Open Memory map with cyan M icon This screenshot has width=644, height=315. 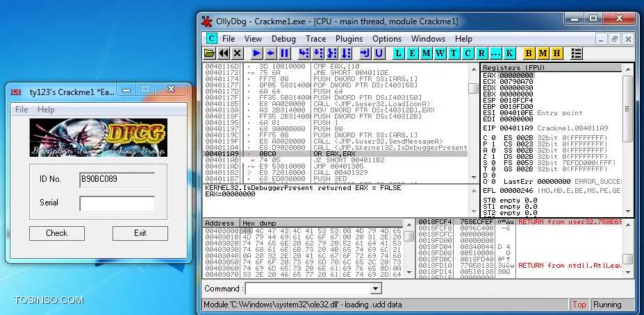pyautogui.click(x=427, y=53)
